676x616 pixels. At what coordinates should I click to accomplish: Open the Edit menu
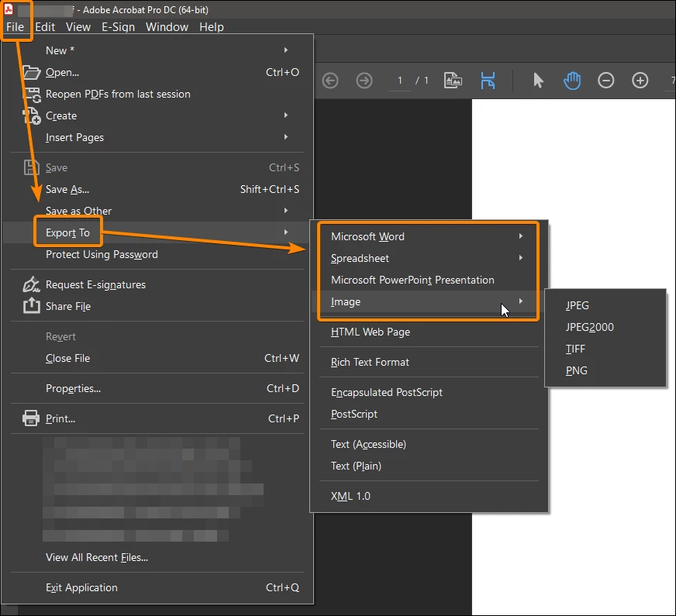coord(45,26)
